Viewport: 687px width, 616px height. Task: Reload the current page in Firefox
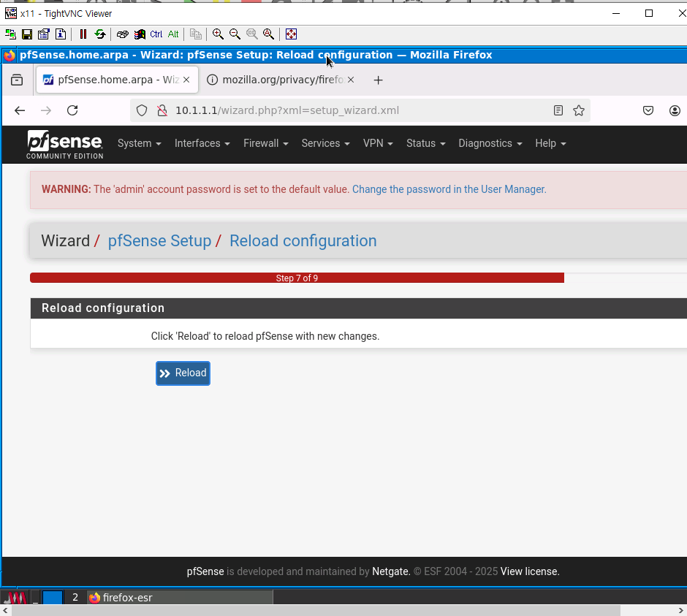(x=72, y=110)
